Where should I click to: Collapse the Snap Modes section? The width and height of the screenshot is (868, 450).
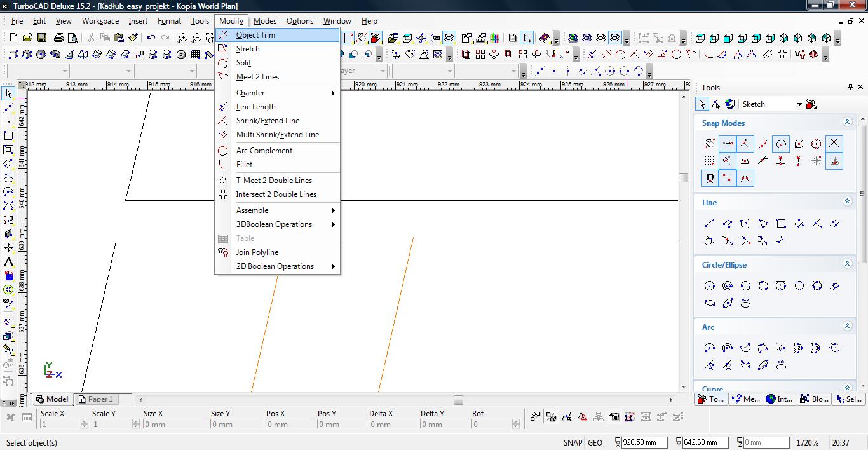[847, 122]
